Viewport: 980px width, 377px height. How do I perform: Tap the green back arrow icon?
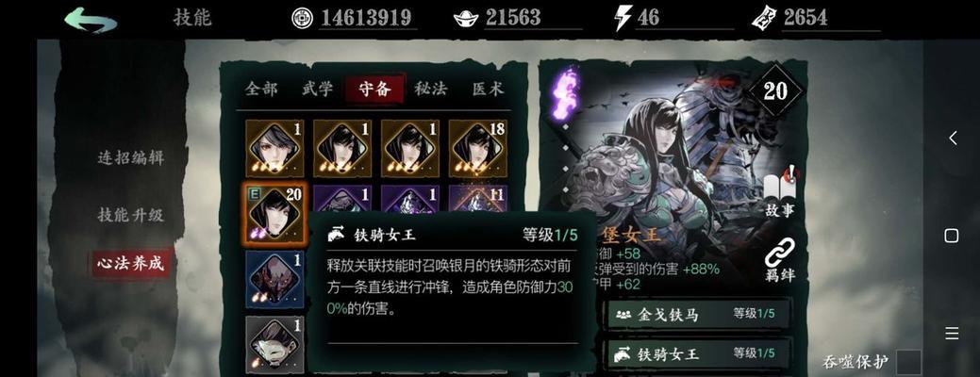pyautogui.click(x=90, y=20)
